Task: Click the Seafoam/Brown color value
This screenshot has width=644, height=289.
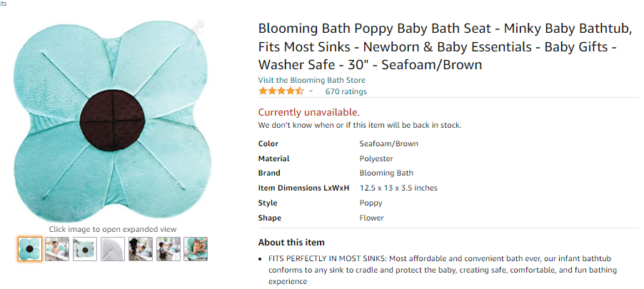Action: 388,143
